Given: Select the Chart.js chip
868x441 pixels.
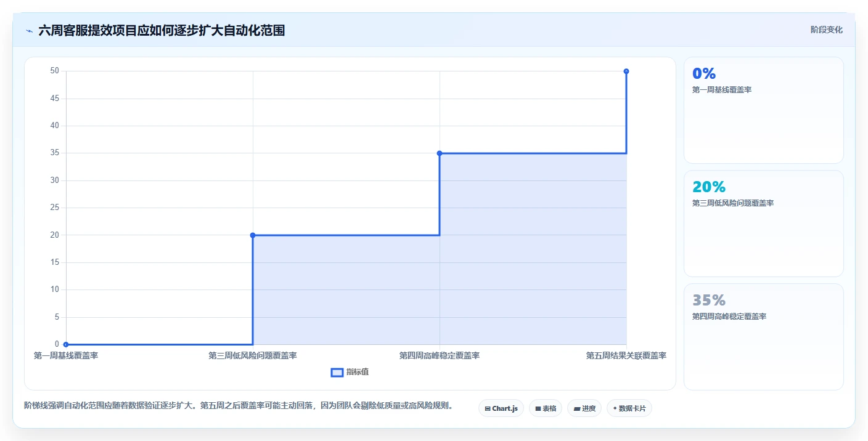Looking at the screenshot, I should [x=501, y=408].
